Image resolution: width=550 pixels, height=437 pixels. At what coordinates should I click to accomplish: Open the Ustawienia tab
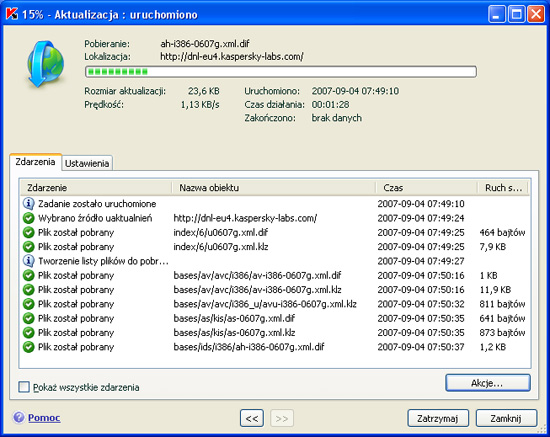87,163
